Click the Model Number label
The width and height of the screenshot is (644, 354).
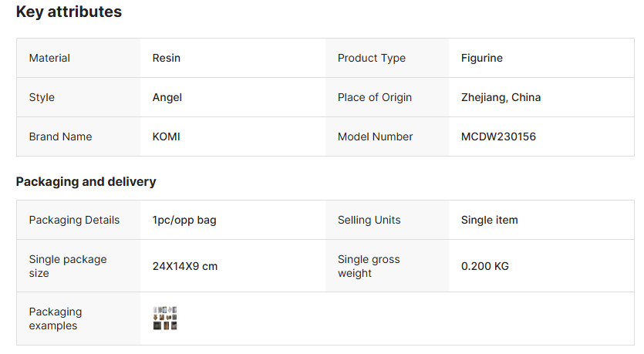(x=375, y=137)
